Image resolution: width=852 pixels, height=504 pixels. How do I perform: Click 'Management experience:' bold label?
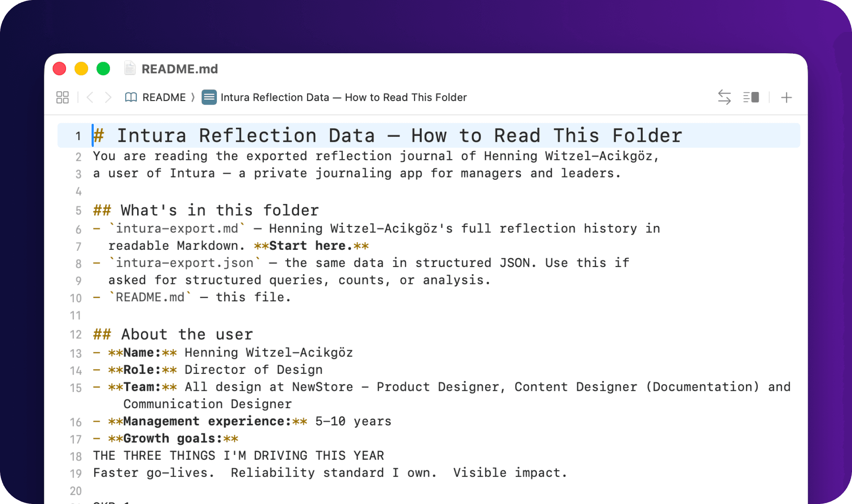click(x=207, y=421)
